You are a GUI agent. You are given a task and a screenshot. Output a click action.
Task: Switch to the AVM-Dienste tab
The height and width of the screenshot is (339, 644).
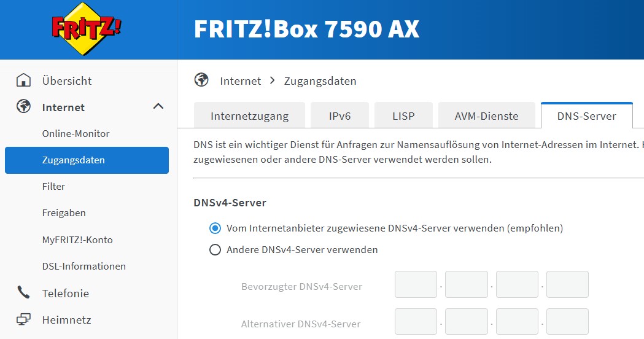click(487, 116)
